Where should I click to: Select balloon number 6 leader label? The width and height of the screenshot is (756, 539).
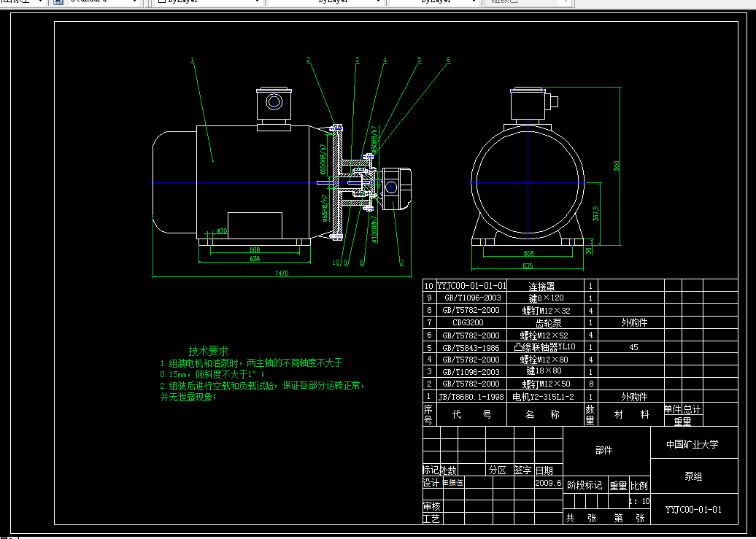pyautogui.click(x=448, y=61)
